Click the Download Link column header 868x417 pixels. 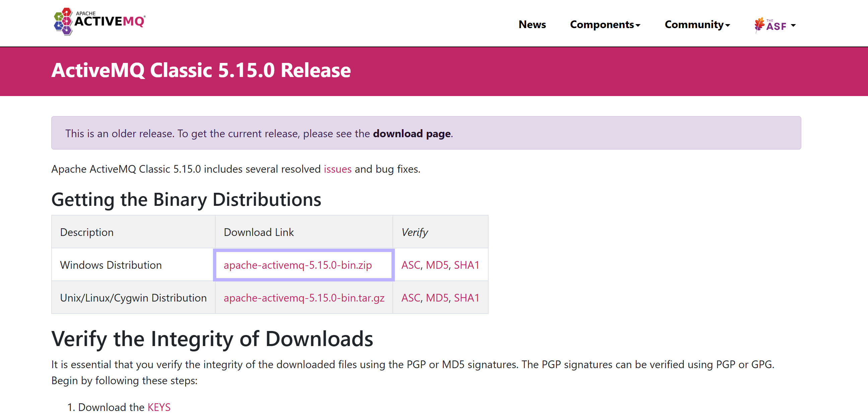[x=259, y=232]
